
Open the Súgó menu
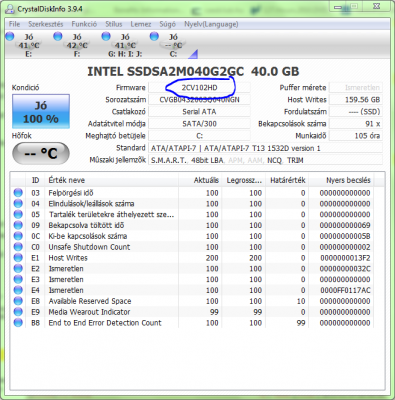[x=167, y=24]
